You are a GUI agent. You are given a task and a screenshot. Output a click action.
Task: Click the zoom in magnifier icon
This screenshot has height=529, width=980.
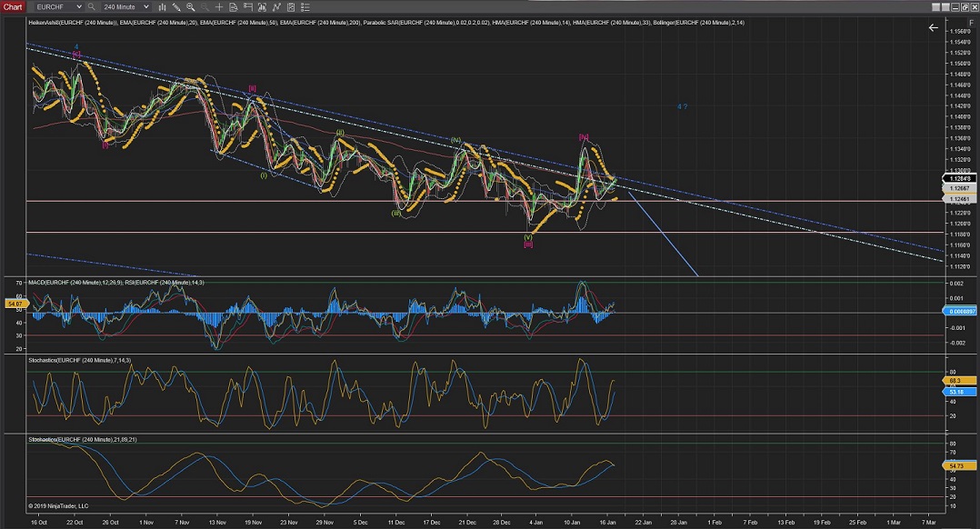click(x=190, y=7)
